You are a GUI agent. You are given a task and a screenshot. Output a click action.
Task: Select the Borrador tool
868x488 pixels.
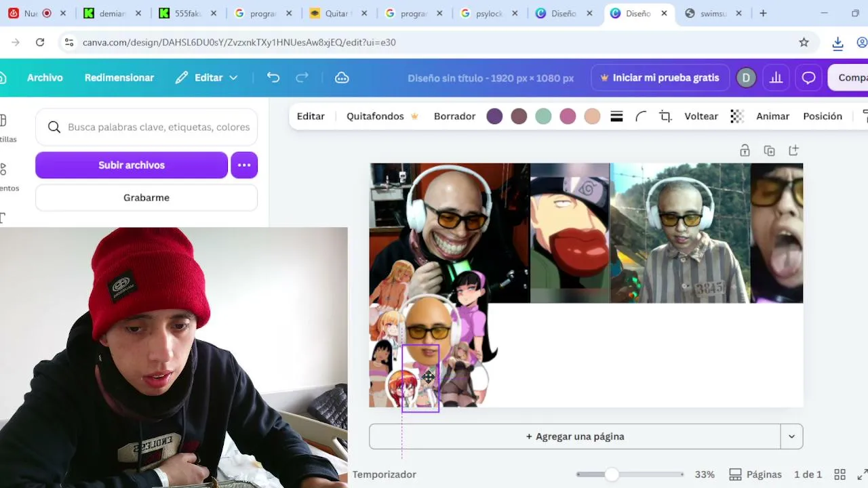pyautogui.click(x=454, y=117)
